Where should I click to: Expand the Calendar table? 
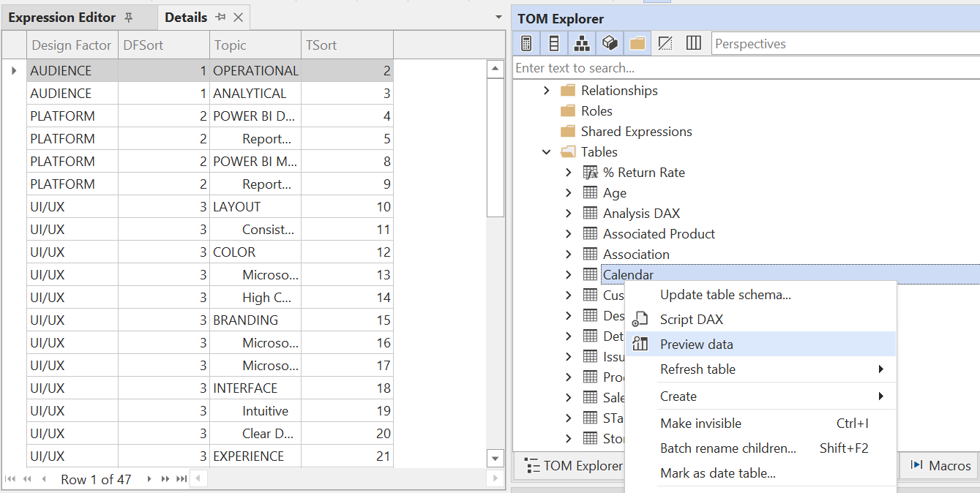(569, 274)
